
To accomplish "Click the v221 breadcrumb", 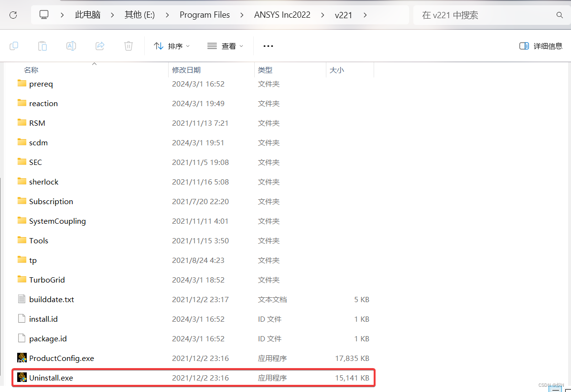I will coord(344,15).
